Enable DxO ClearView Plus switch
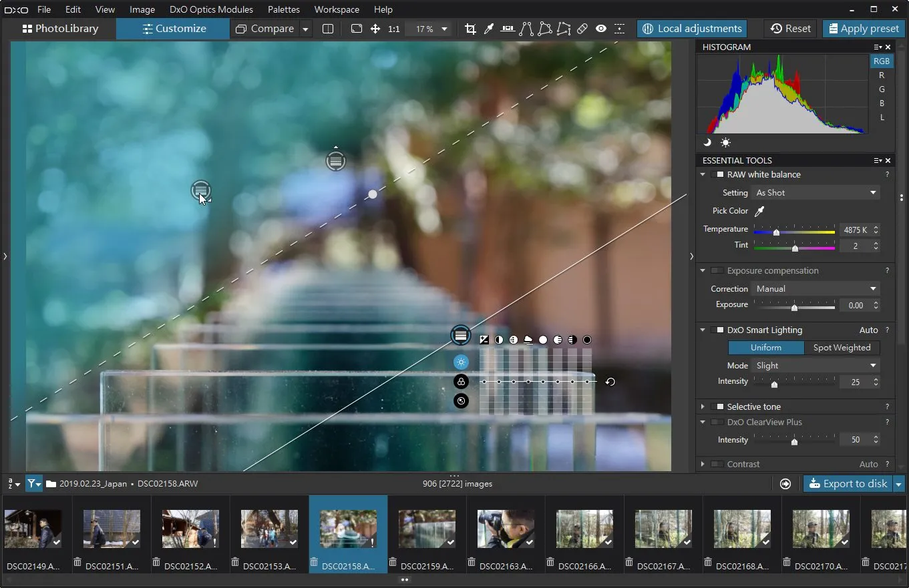Screen dimensions: 909x588 pos(717,422)
